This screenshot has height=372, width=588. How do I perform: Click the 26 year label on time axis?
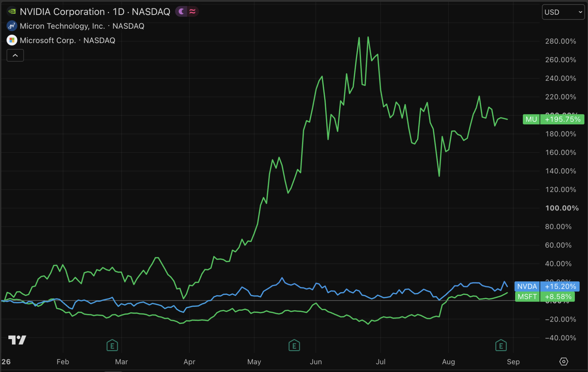tap(6, 362)
